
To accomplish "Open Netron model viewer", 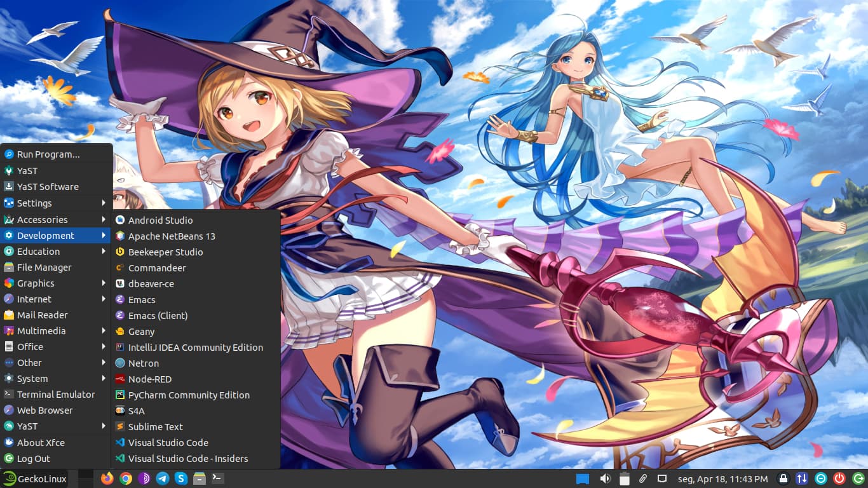I will coord(196,363).
